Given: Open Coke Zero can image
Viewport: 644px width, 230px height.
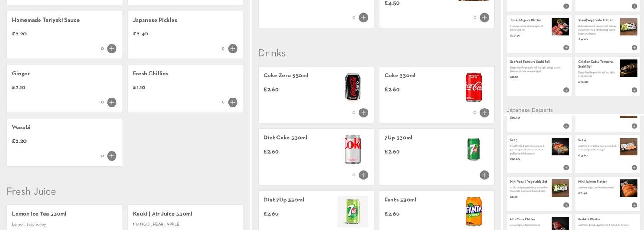Looking at the screenshot, I should (x=353, y=87).
